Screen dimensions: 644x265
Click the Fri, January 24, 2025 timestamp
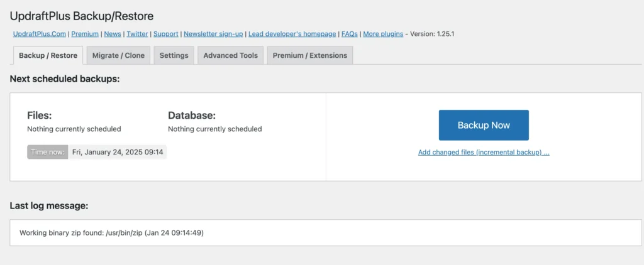[x=118, y=152]
